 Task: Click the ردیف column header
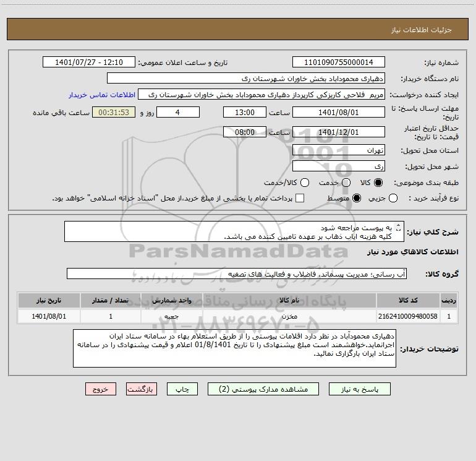click(449, 300)
